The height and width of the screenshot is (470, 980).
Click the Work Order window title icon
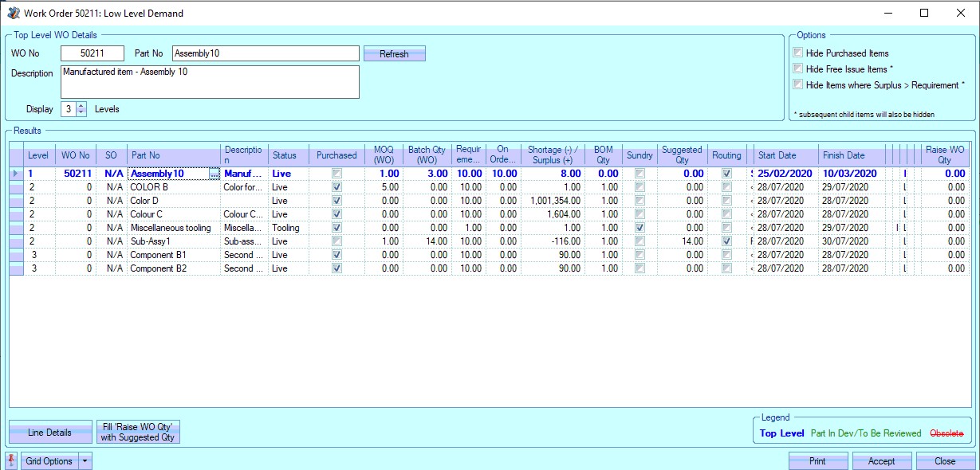(x=14, y=13)
